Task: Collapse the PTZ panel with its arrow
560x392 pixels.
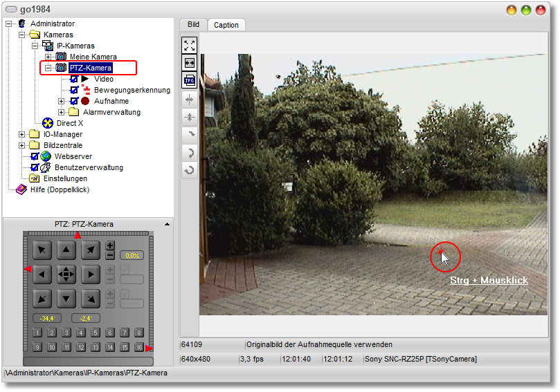Action: tap(167, 225)
